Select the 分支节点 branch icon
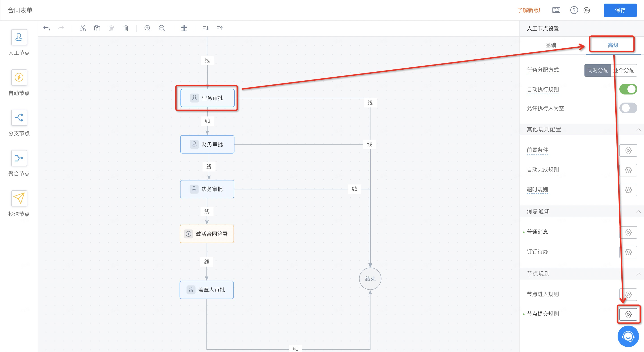This screenshot has width=644, height=352. 19,118
